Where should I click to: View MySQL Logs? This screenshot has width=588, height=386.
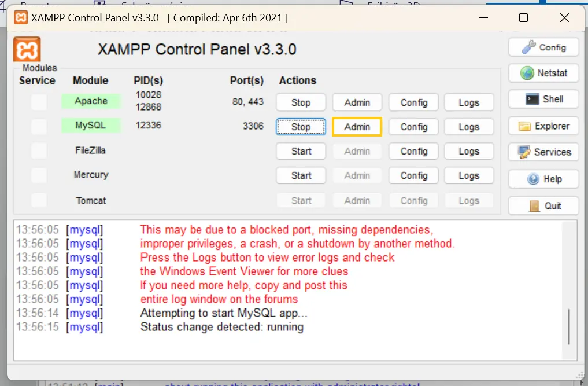click(469, 127)
